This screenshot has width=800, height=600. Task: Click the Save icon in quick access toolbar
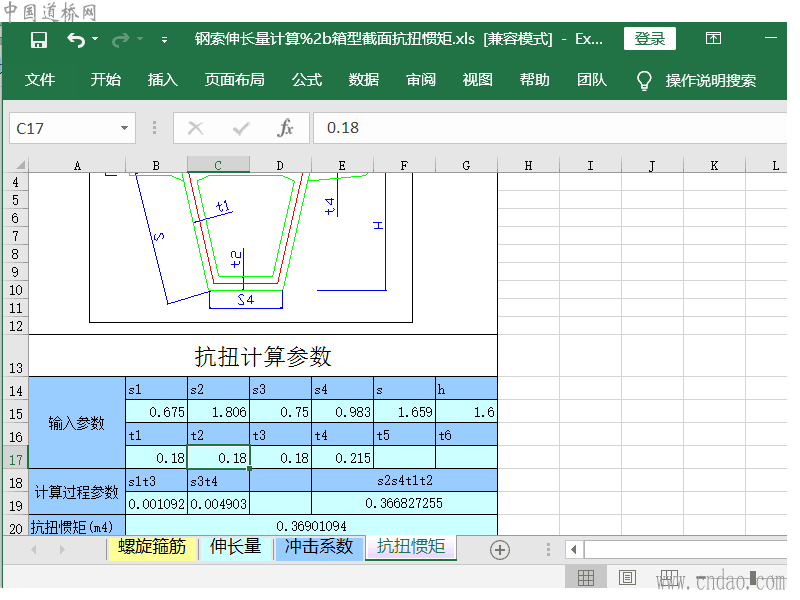[39, 39]
